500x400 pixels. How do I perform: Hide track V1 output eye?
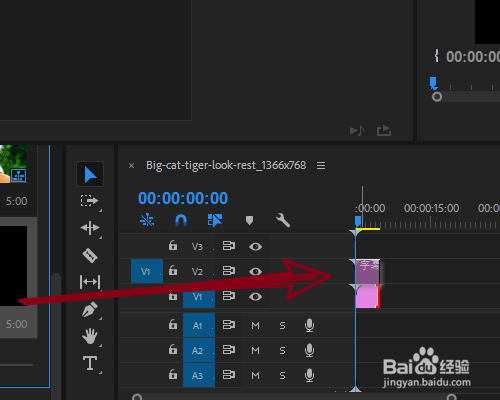[255, 296]
